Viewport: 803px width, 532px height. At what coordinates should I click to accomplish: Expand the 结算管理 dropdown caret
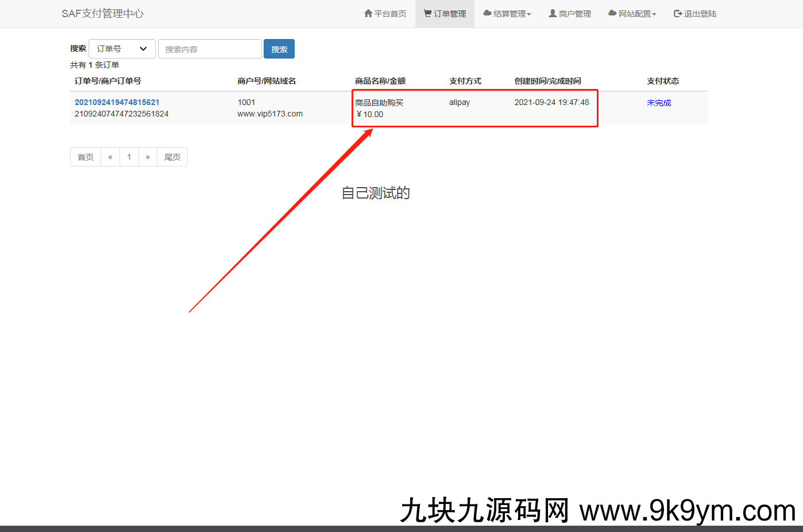pyautogui.click(x=529, y=14)
